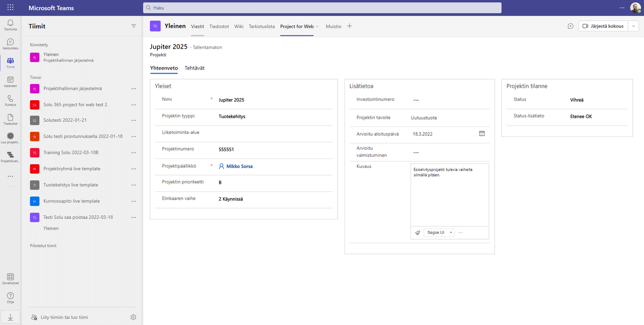The width and height of the screenshot is (644, 325).
Task: Open Tiedostot files in sidebar
Action: [x=10, y=120]
